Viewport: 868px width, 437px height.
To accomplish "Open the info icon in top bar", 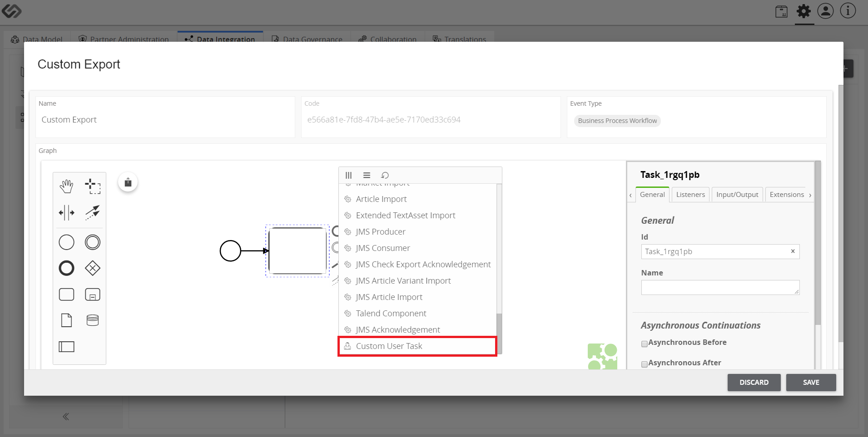I will coord(848,11).
